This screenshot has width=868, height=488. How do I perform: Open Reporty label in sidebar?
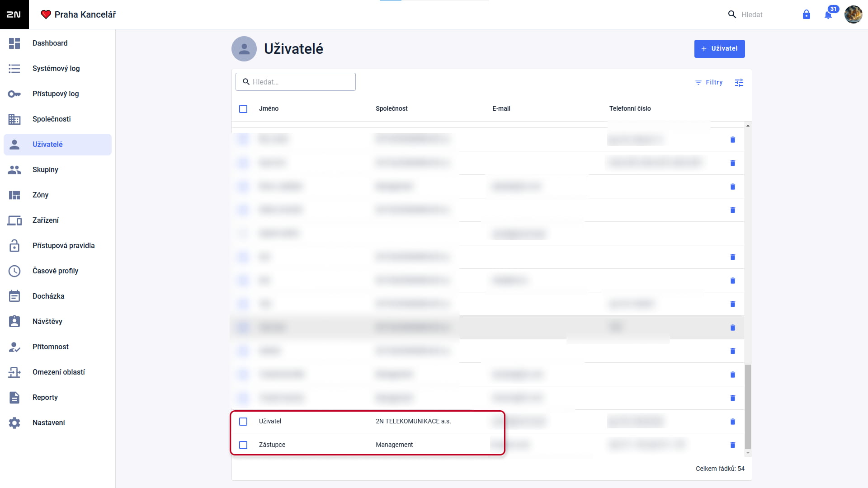tap(45, 398)
